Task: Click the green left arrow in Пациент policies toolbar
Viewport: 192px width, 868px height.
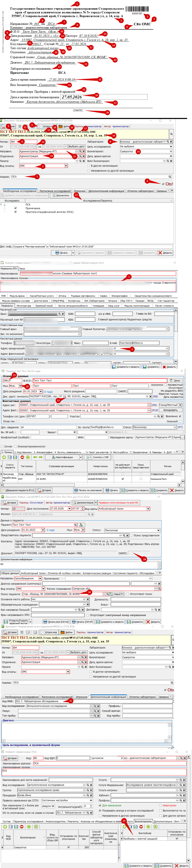Action: tap(35, 457)
